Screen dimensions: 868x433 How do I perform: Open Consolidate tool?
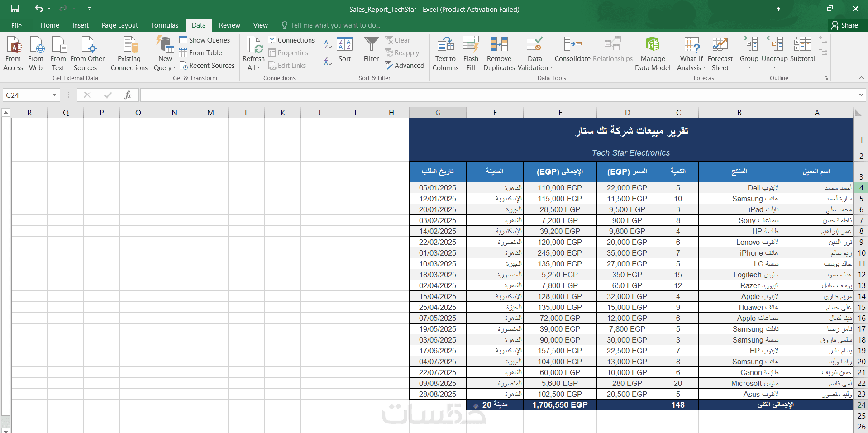pyautogui.click(x=572, y=49)
